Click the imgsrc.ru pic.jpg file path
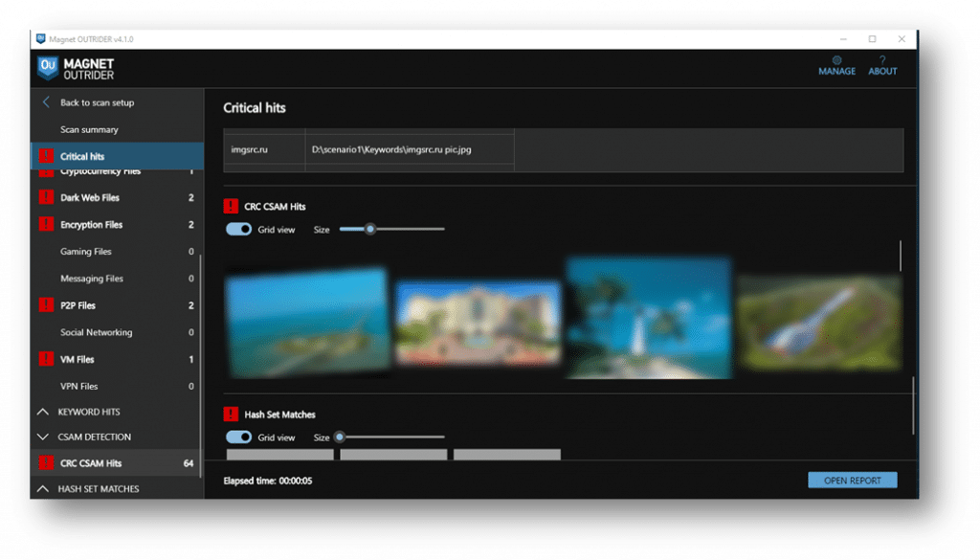This screenshot has width=980, height=560. click(391, 149)
